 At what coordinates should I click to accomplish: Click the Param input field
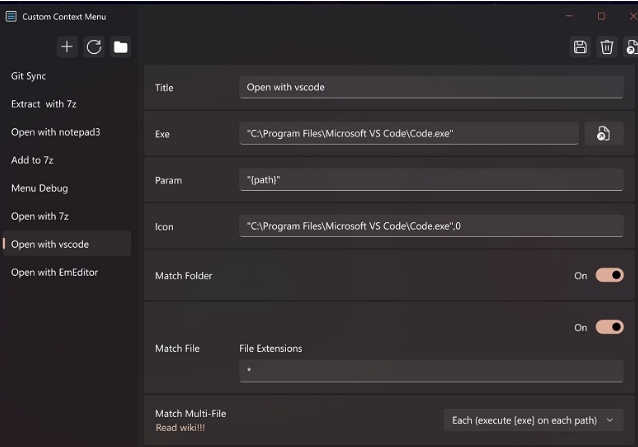431,180
